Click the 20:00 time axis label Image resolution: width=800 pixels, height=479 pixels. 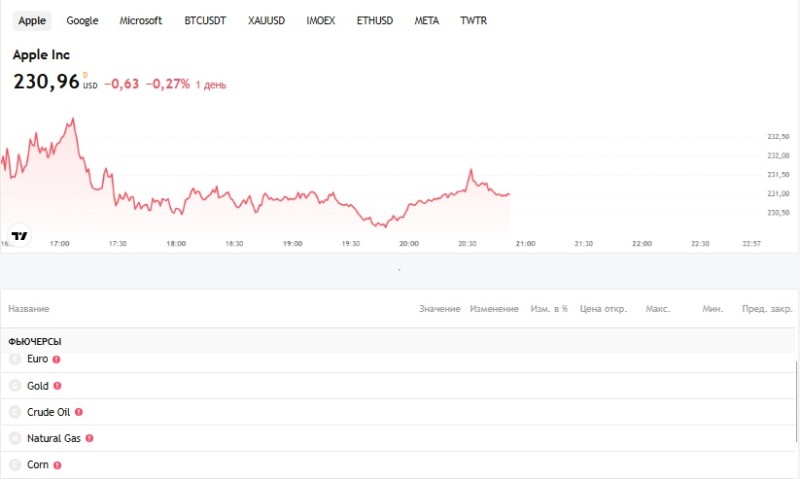[x=409, y=244]
